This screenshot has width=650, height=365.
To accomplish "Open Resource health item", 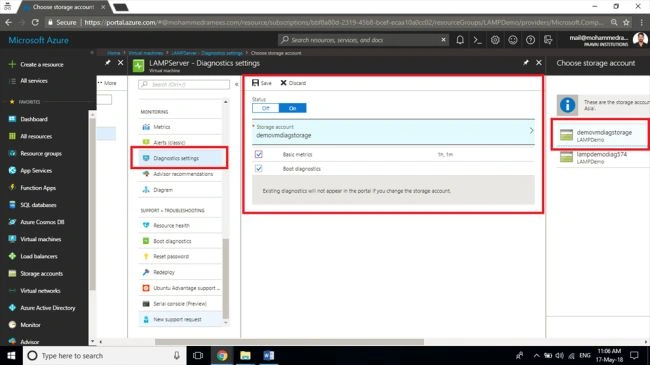I will coord(180,225).
